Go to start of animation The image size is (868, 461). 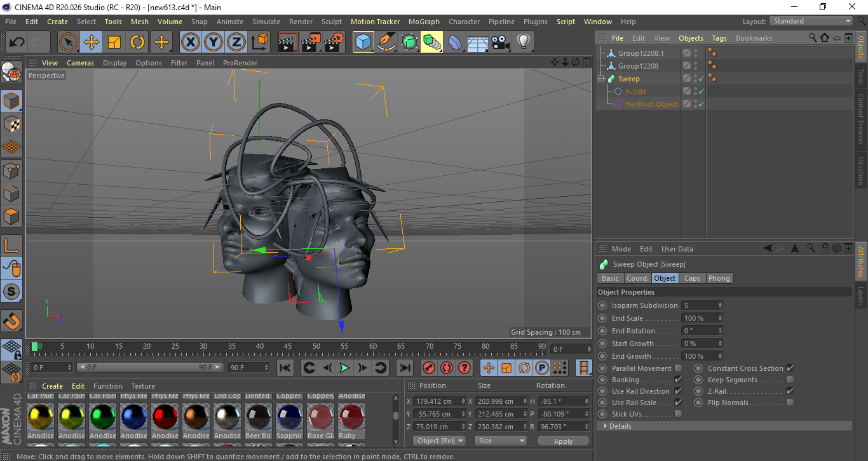coord(285,368)
